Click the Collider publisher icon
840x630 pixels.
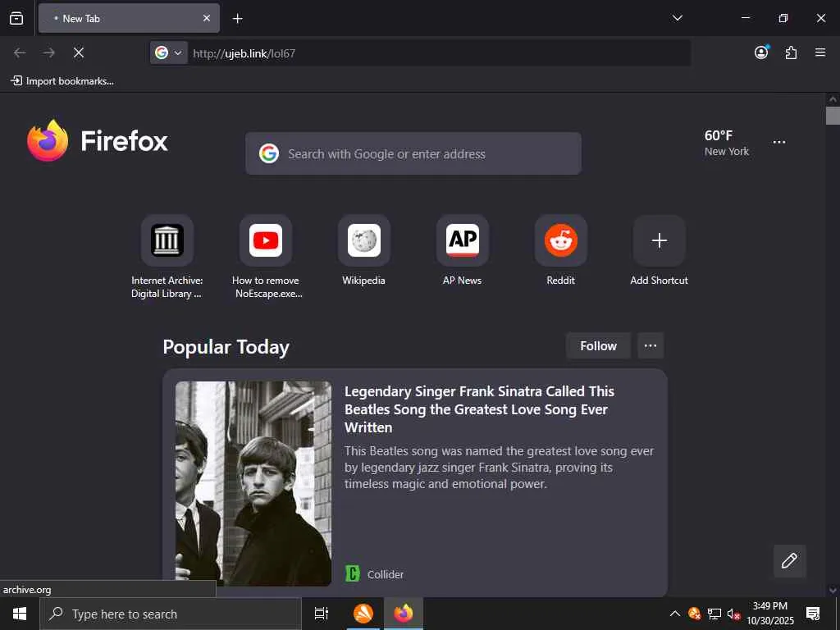(353, 573)
